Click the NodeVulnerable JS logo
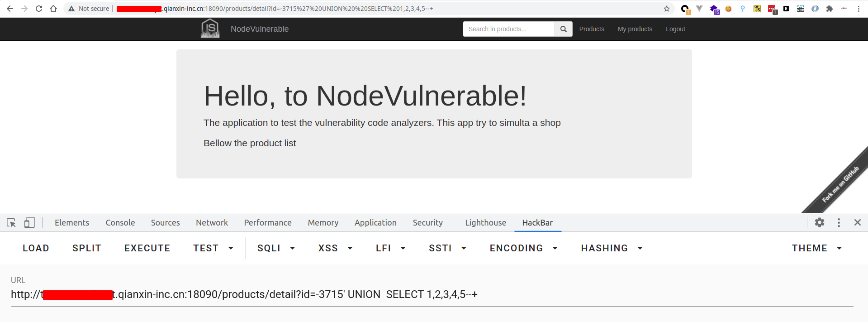 click(x=210, y=29)
